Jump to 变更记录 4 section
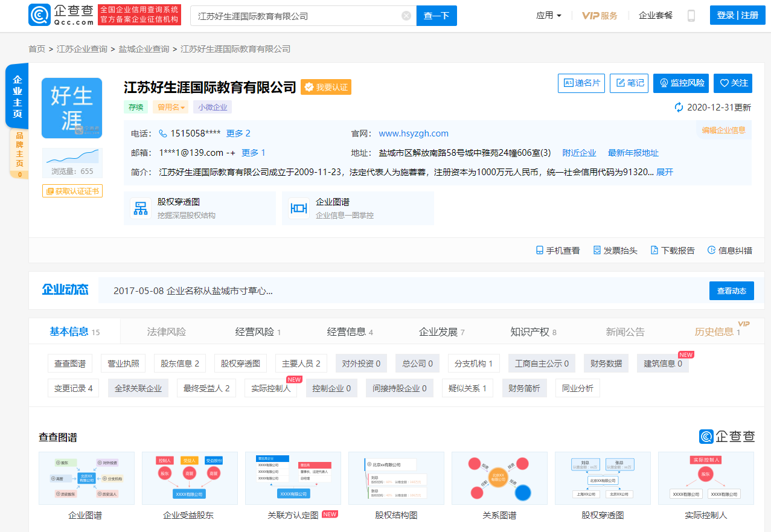Image resolution: width=771 pixels, height=532 pixels. [74, 388]
